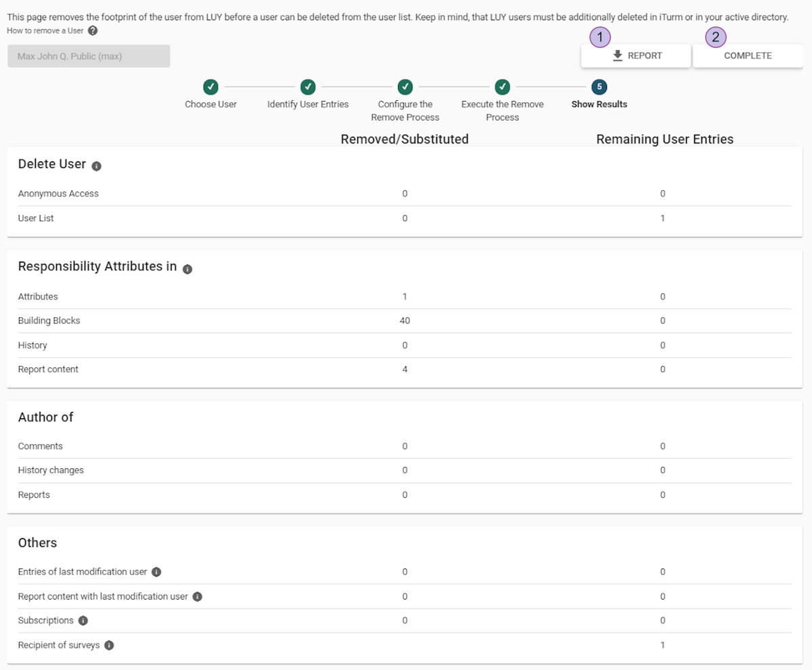Click info icon for Entries of last modification user
Viewport: 812px width, 670px height.
156,572
